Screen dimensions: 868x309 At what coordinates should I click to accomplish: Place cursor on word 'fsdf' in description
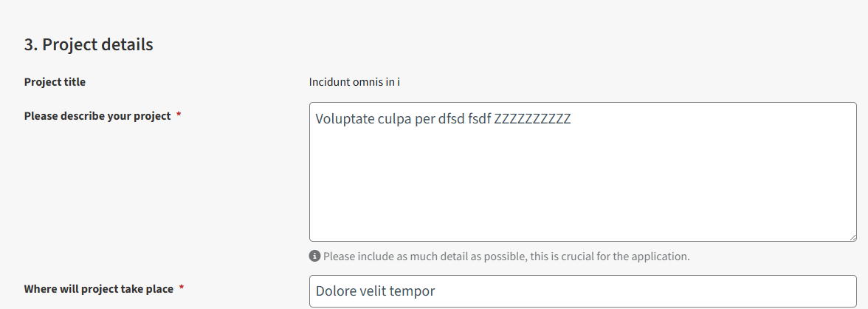[x=480, y=119]
